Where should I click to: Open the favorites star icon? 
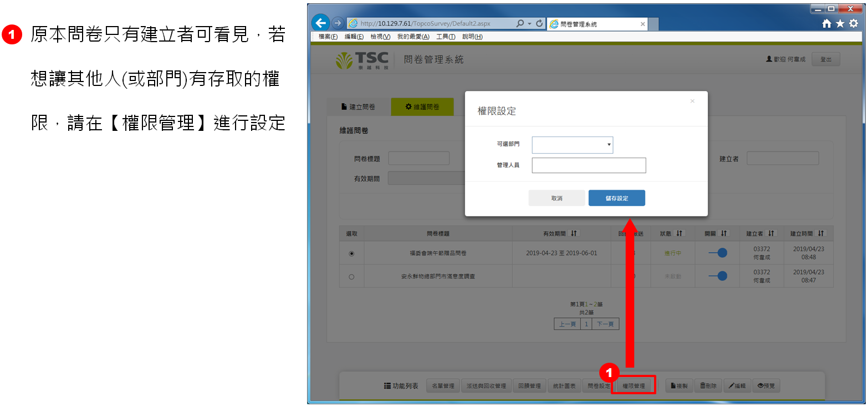tap(840, 24)
